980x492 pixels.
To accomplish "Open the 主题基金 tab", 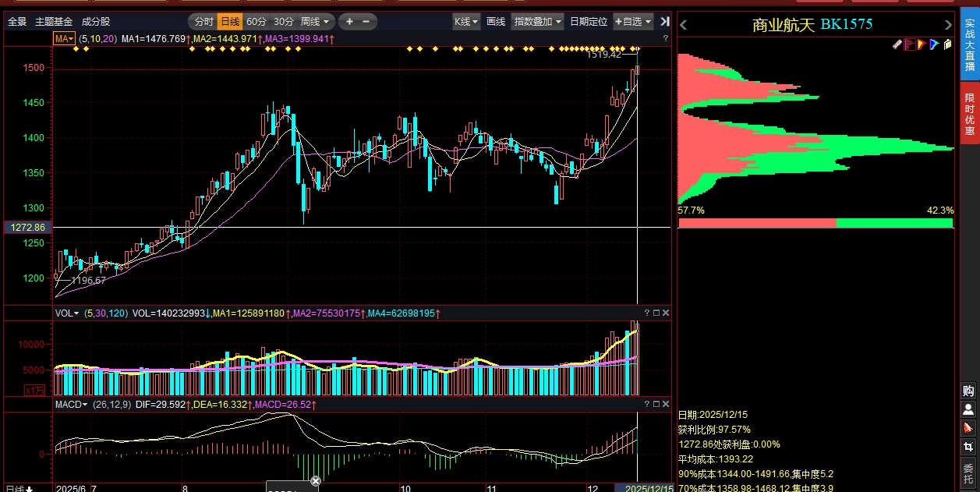I will 54,22.
